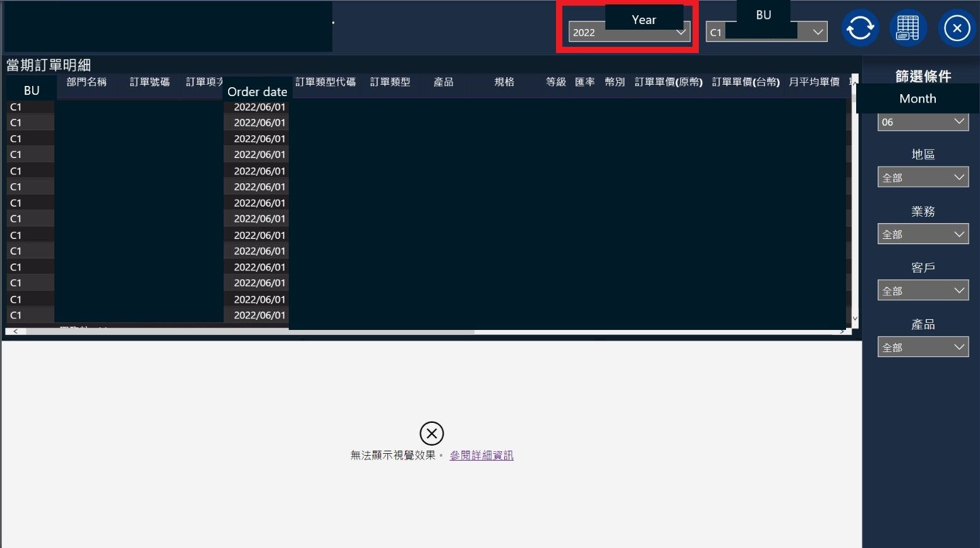Expand the 業務 filter dropdown

tap(923, 234)
